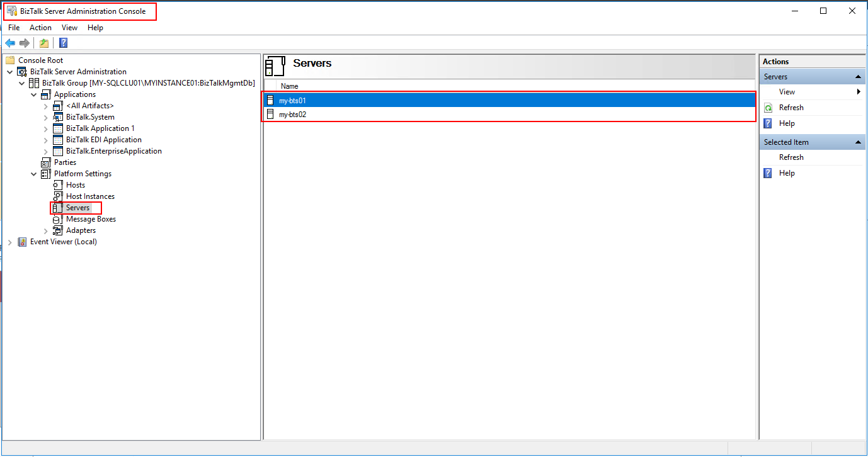The height and width of the screenshot is (457, 868).
Task: Click the BizTalk.System application icon
Action: 58,117
